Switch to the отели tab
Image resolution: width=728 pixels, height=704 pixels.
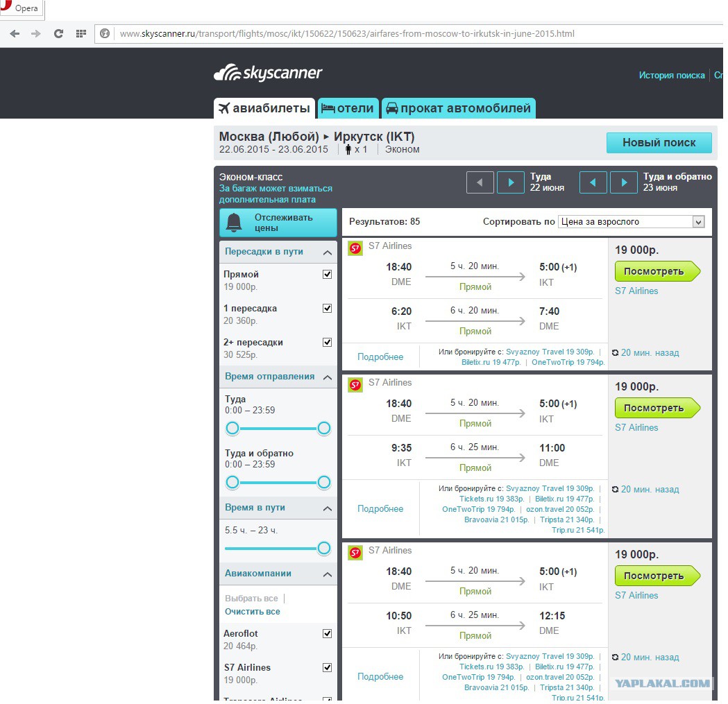(348, 108)
